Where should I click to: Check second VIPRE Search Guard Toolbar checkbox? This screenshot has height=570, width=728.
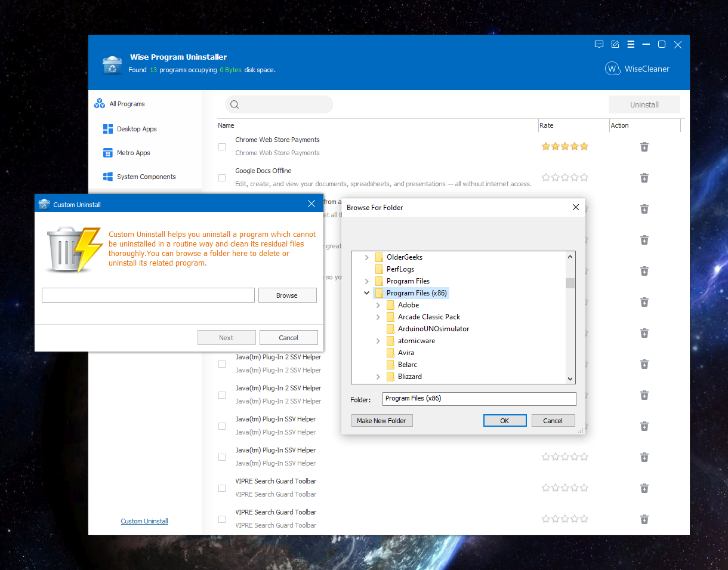[222, 519]
